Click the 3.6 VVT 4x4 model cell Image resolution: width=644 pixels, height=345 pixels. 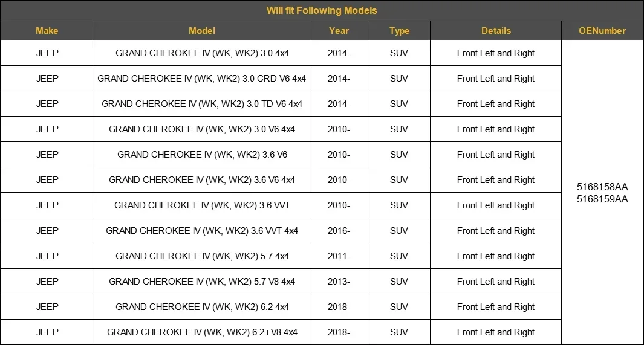[x=202, y=231]
